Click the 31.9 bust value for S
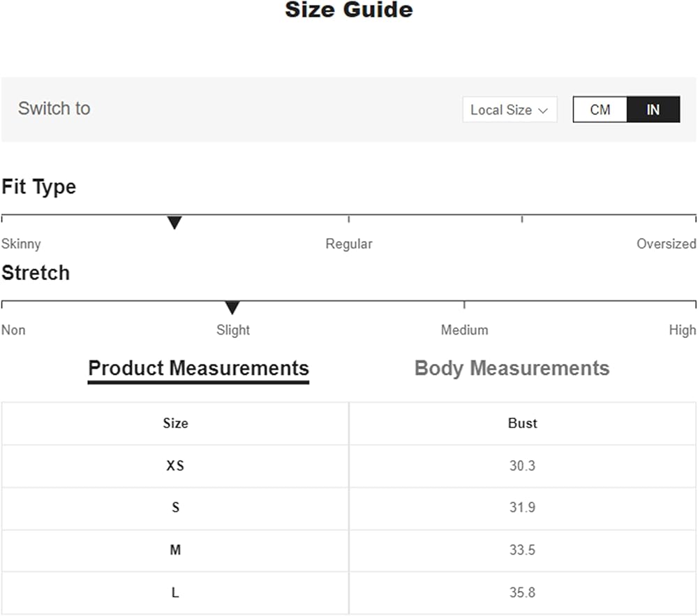The image size is (698, 616). 522,508
